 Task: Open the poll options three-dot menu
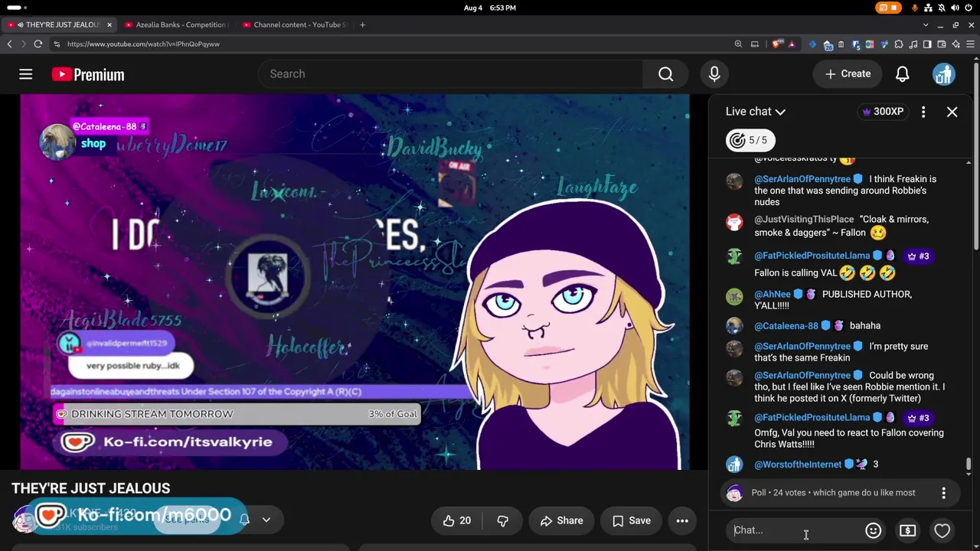pos(943,493)
